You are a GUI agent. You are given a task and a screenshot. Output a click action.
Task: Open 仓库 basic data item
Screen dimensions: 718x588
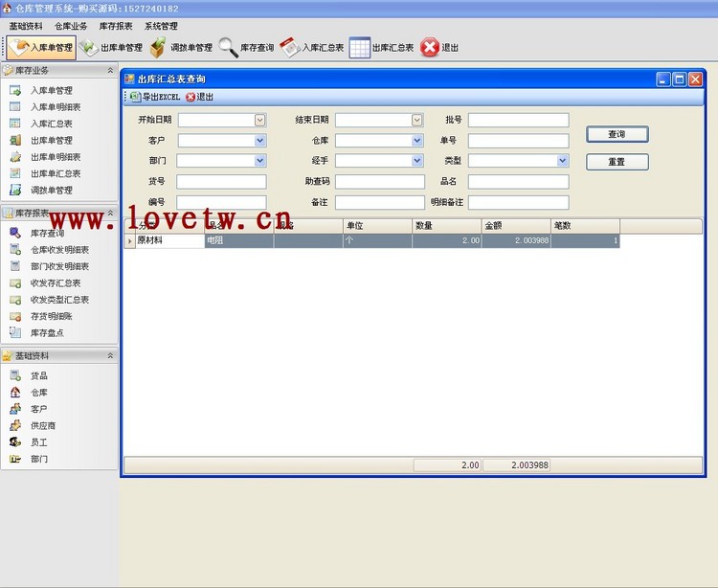[x=39, y=393]
